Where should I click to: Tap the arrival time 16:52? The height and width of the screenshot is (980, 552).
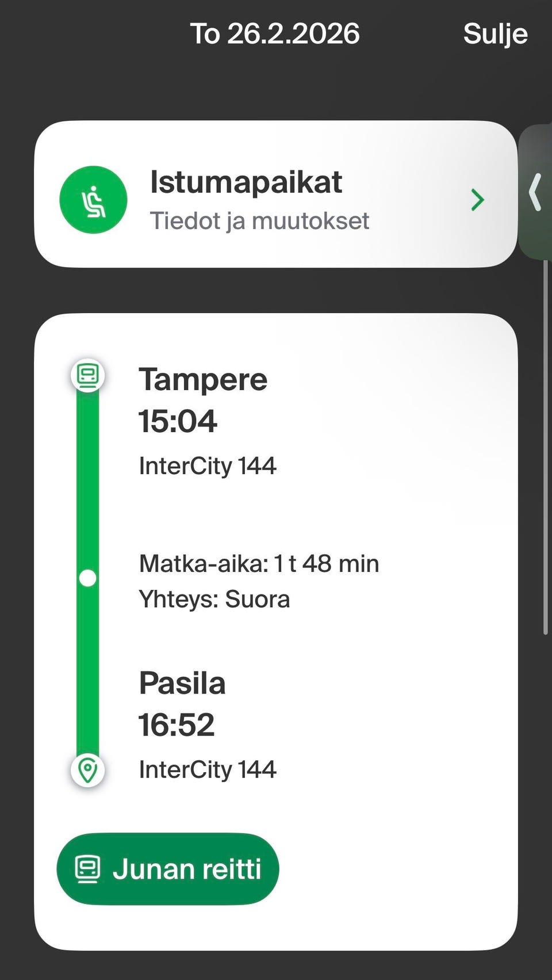(177, 725)
